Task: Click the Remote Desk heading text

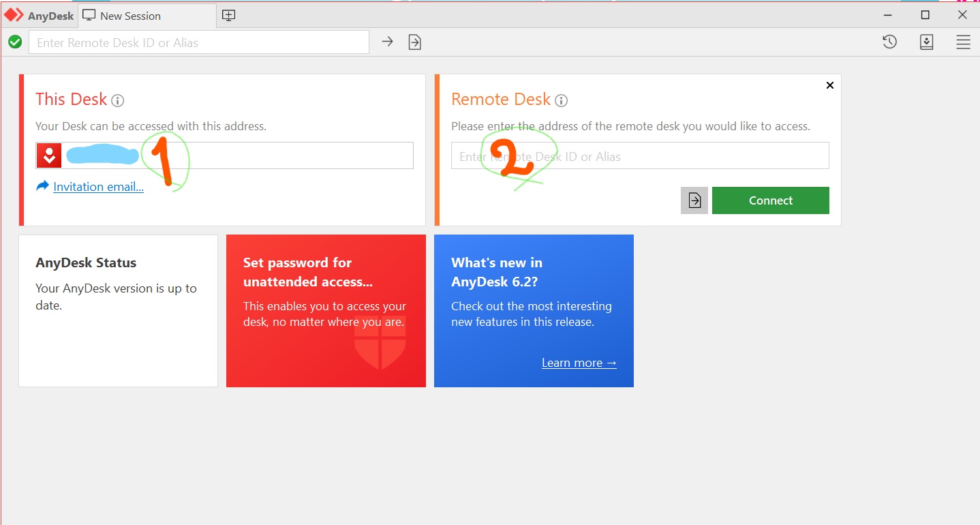Action: coord(501,100)
